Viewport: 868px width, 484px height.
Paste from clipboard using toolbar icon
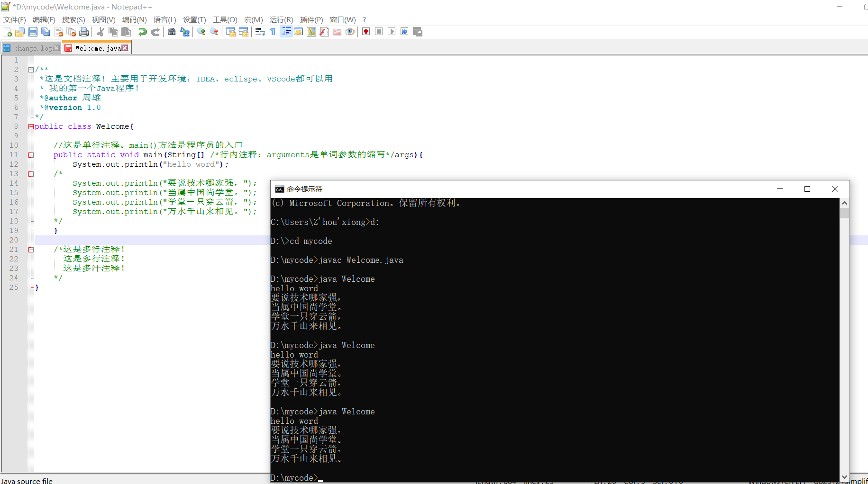126,32
